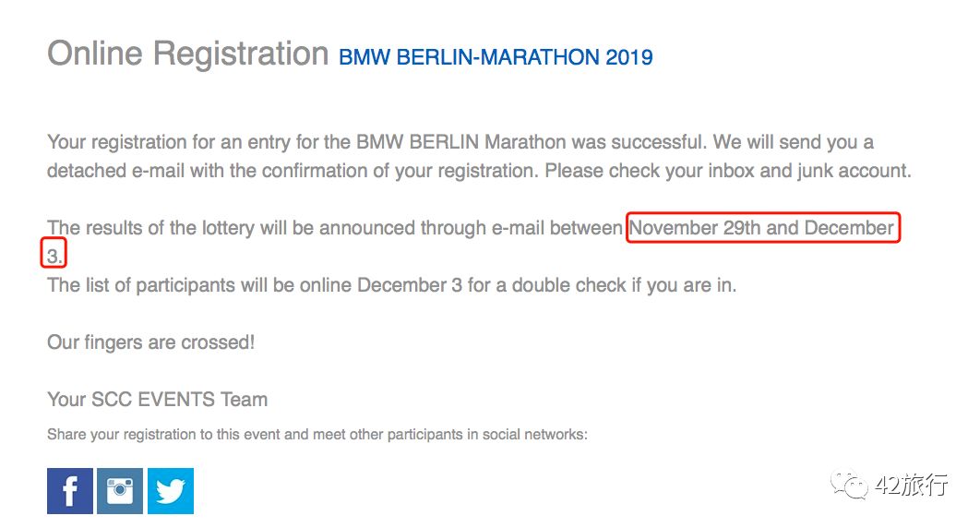Click the red-boxed November 29th and December text
Image resolution: width=980 pixels, height=528 pixels.
tap(762, 227)
